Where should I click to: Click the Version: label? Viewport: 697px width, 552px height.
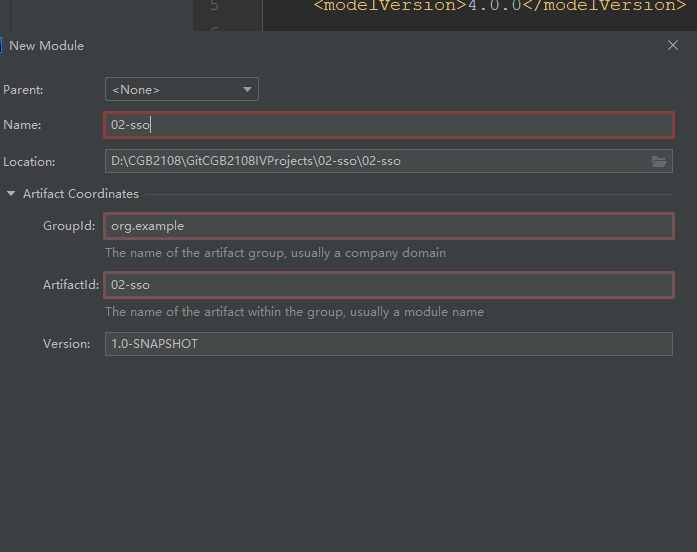pos(67,344)
